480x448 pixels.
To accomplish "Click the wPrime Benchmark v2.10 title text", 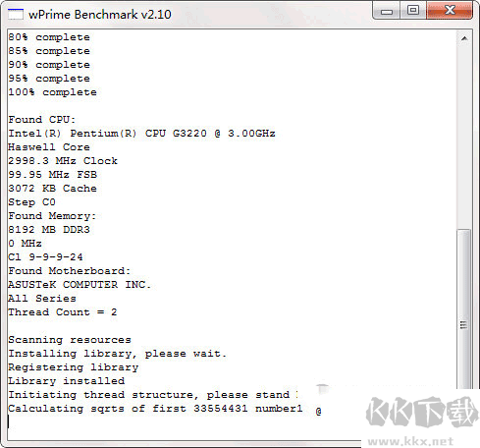I will (x=100, y=15).
